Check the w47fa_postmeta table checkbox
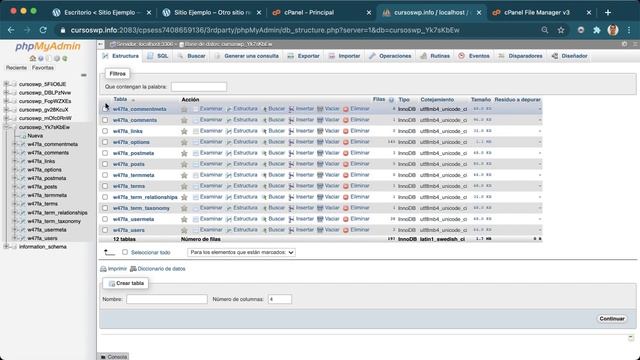Viewport: 640px width, 360px height. click(x=105, y=153)
